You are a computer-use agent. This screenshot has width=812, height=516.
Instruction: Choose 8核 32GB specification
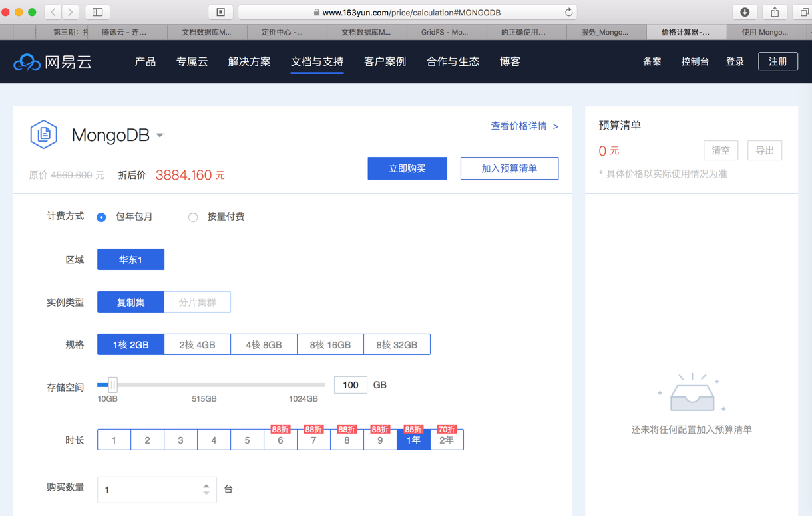coord(397,344)
